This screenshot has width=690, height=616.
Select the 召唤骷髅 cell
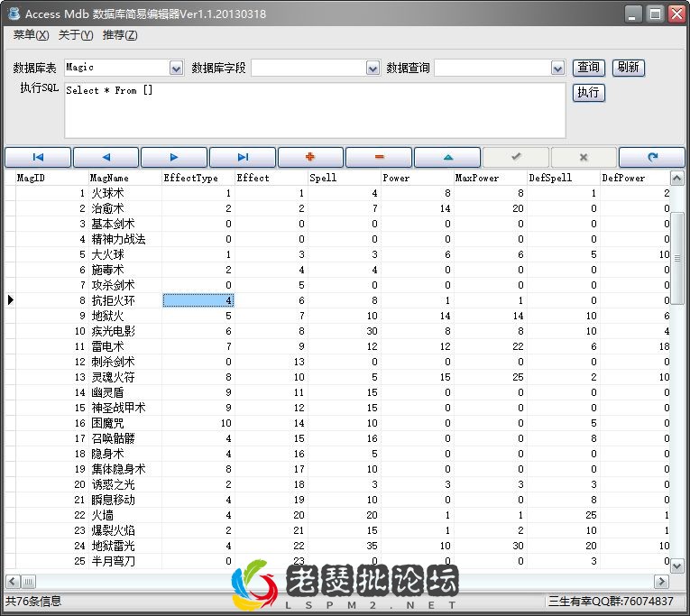[125, 438]
